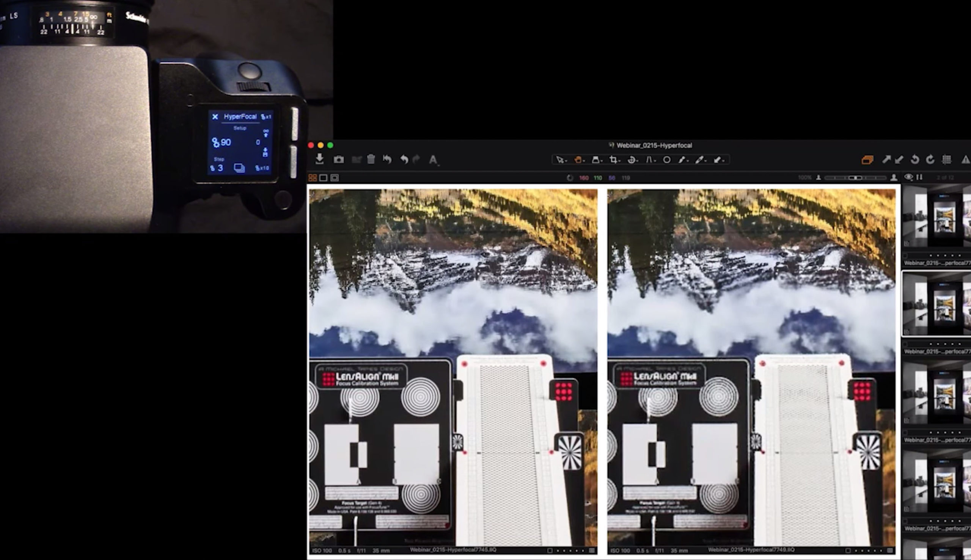Open the crop tool dropdown arrow
The image size is (971, 560).
click(619, 161)
